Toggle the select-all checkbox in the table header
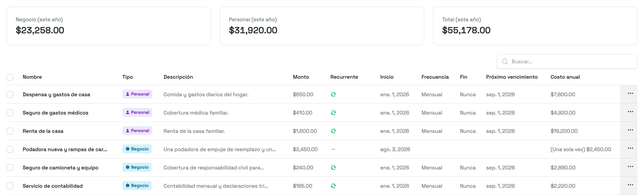644x195 pixels. point(10,77)
